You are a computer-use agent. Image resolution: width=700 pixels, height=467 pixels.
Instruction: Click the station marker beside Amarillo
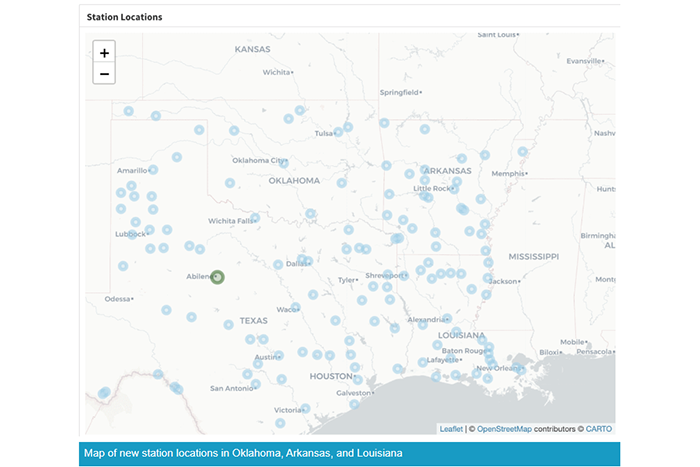[152, 170]
